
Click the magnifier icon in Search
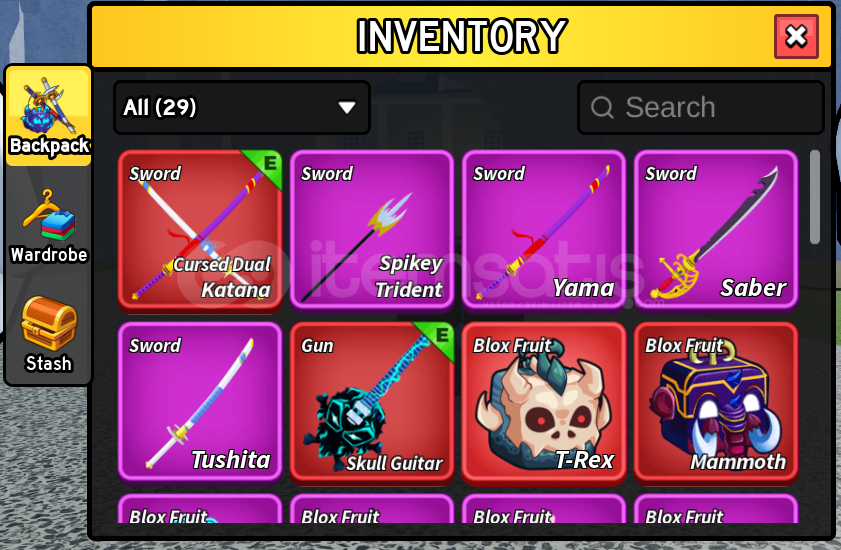(x=602, y=107)
